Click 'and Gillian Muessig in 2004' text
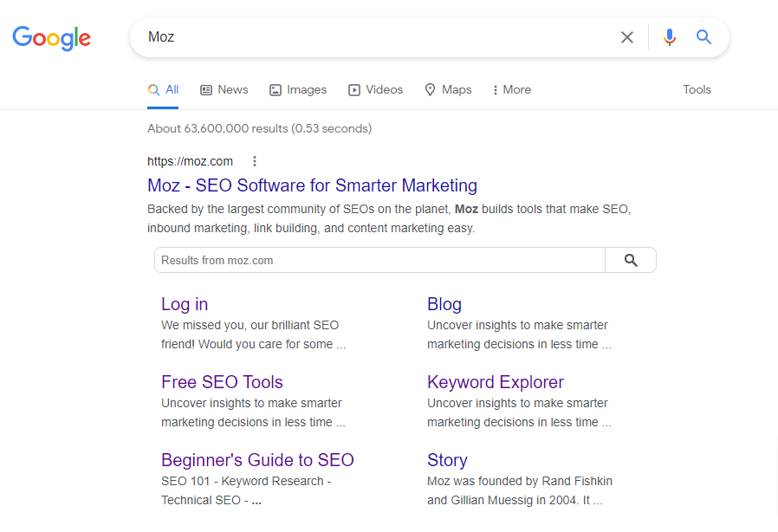 pyautogui.click(x=515, y=500)
